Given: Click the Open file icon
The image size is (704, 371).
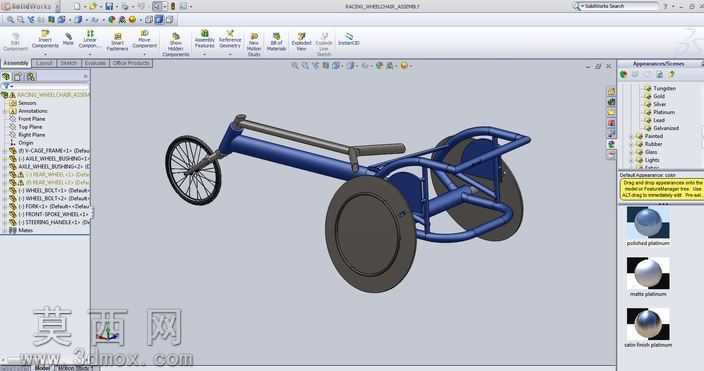Looking at the screenshot, I should click(x=92, y=6).
